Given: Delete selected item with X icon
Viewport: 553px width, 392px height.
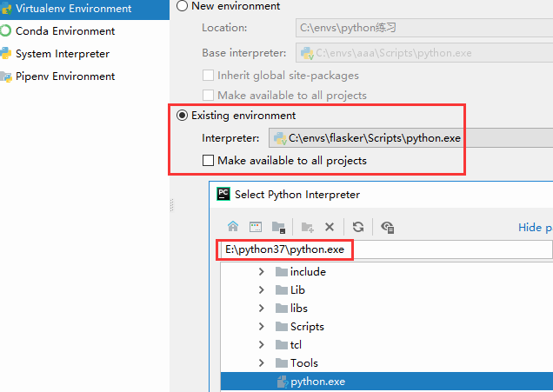Looking at the screenshot, I should pos(330,227).
